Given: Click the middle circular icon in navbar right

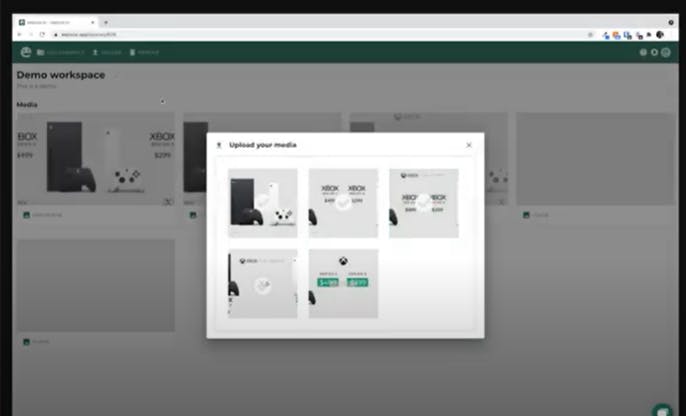Looking at the screenshot, I should pyautogui.click(x=654, y=52).
